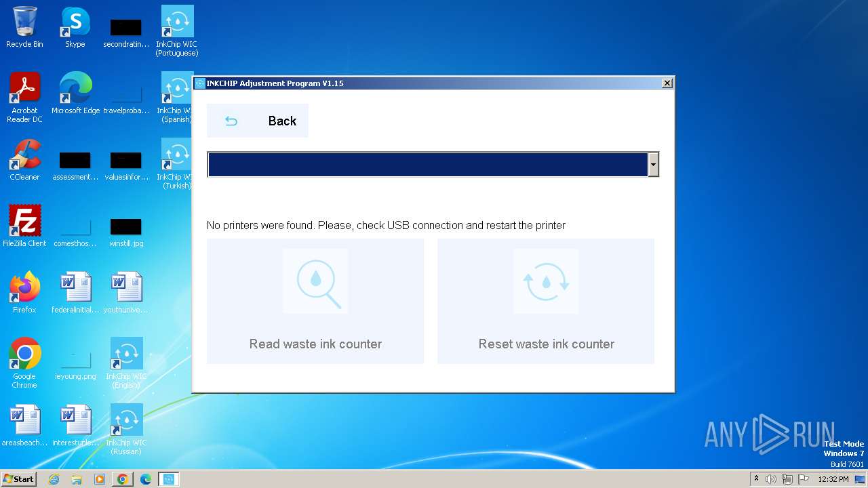This screenshot has height=488, width=868.
Task: Select the federalinitial Word document
Action: (x=75, y=293)
